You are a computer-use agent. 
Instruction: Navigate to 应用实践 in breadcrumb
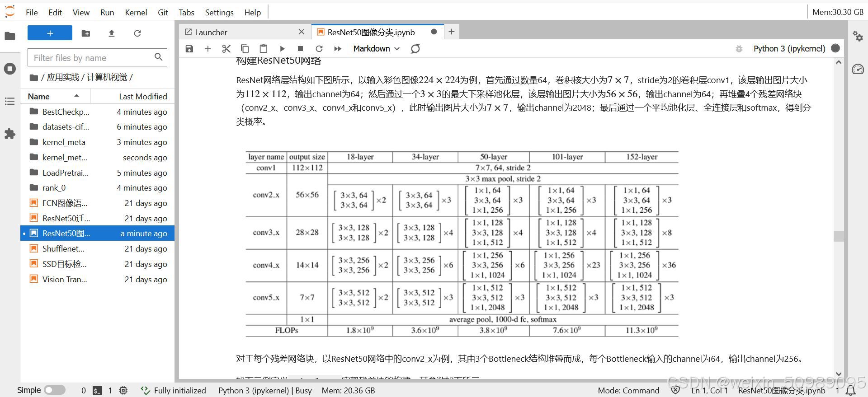coord(63,77)
